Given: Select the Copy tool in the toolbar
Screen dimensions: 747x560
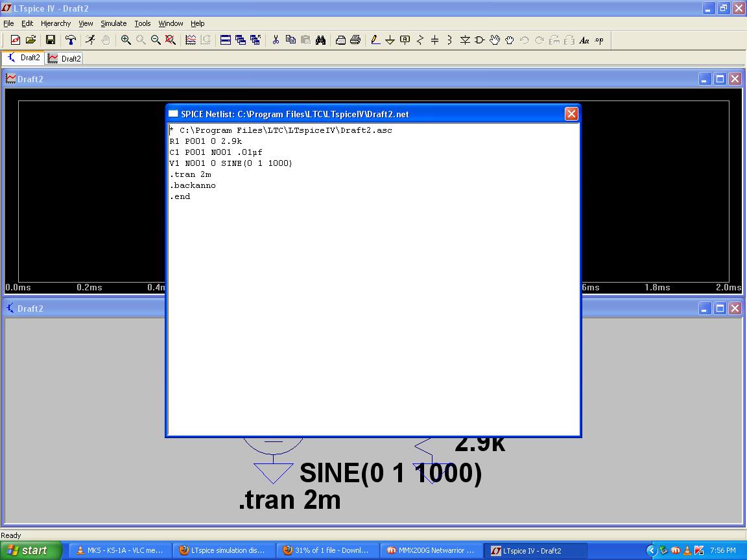Looking at the screenshot, I should tap(290, 40).
